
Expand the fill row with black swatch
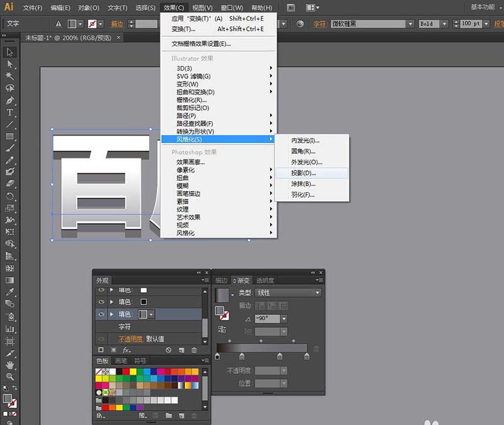tap(112, 302)
